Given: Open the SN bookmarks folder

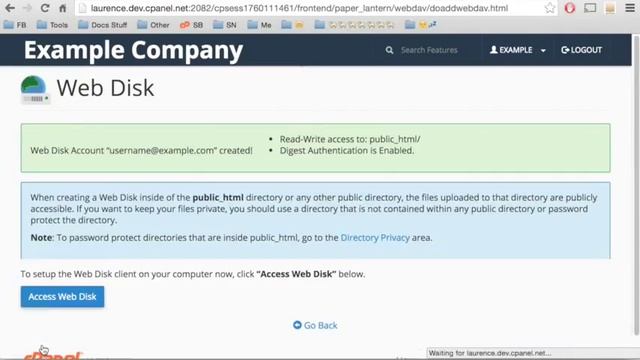Looking at the screenshot, I should (x=225, y=25).
